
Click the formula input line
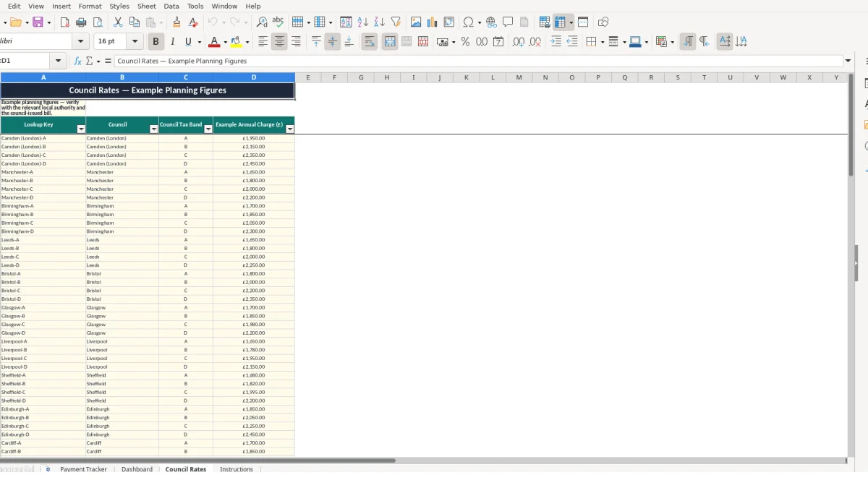click(479, 61)
